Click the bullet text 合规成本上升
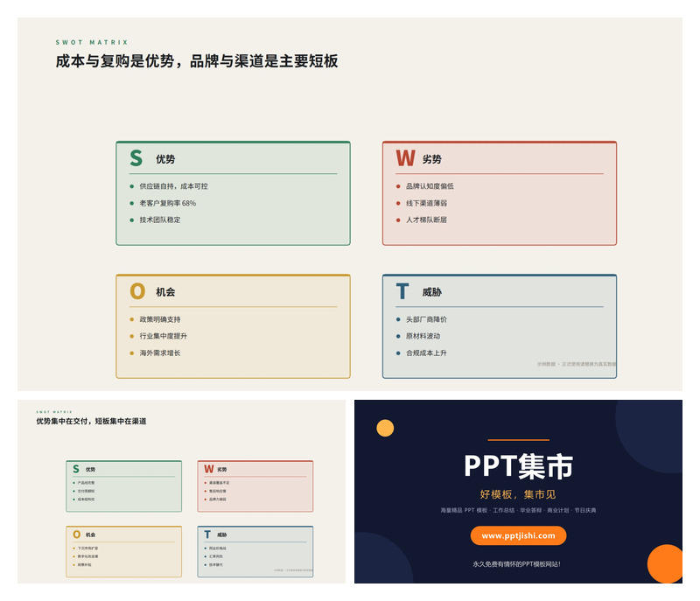Viewport: 700px width, 601px height. [x=426, y=353]
